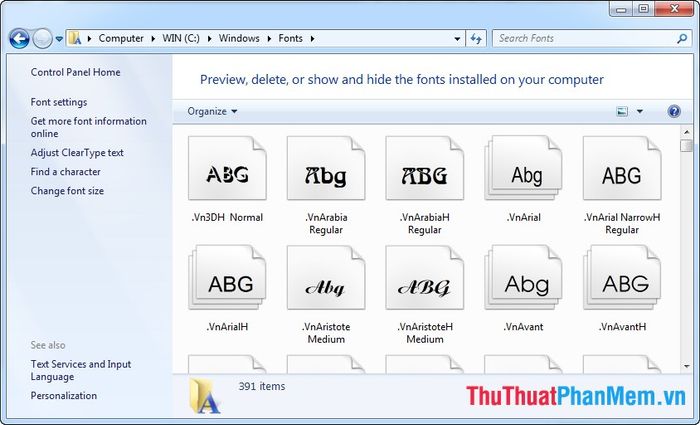Image resolution: width=700 pixels, height=425 pixels.
Task: Select the .VnArialH font family icon
Action: [227, 277]
